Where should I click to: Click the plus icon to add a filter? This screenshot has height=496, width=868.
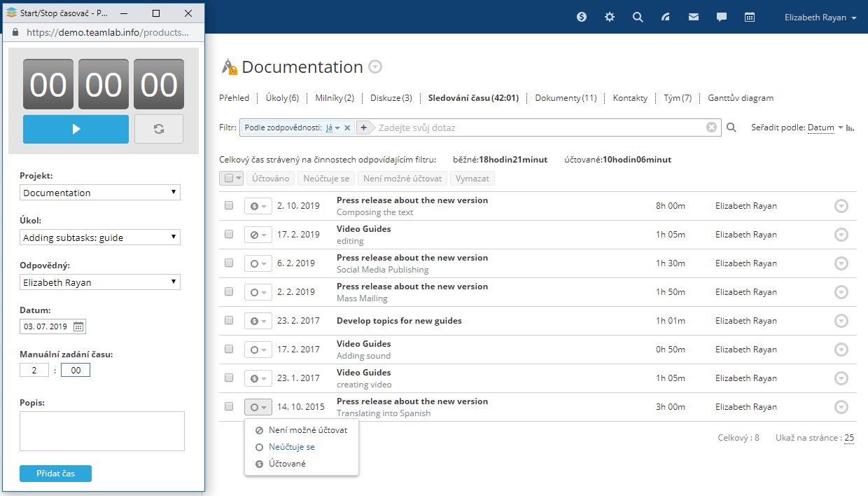pyautogui.click(x=363, y=128)
